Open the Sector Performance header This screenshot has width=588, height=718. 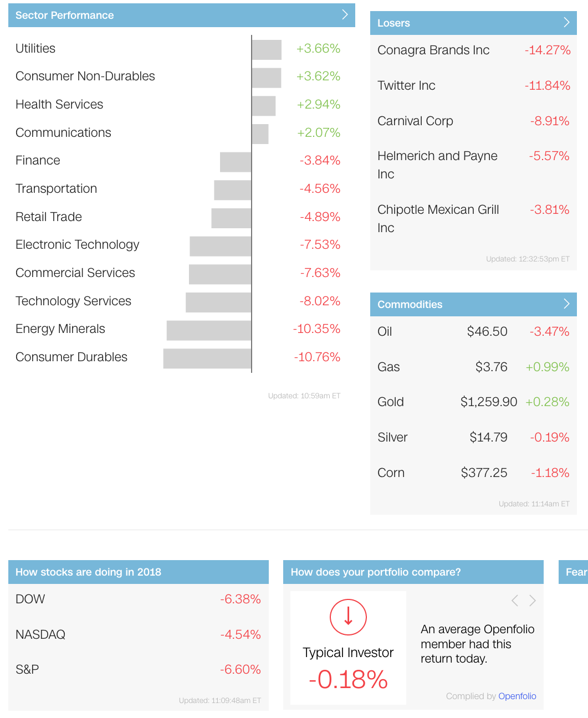65,16
